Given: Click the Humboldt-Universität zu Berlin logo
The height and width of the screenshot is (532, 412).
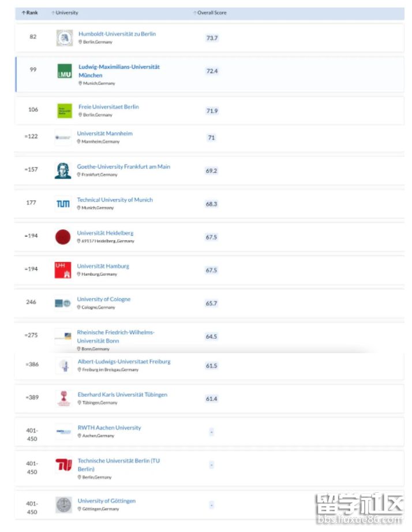Looking at the screenshot, I should tap(65, 38).
